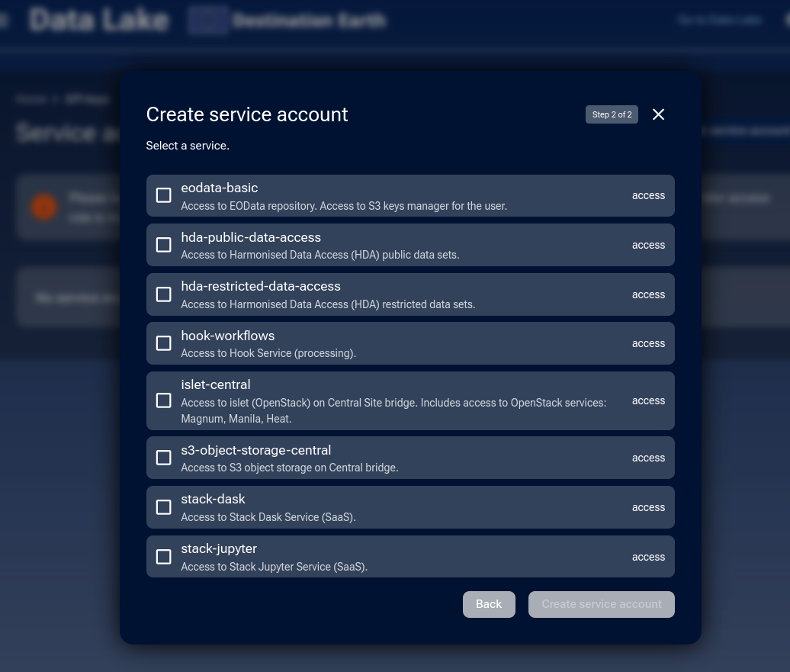Viewport: 790px width, 672px height.
Task: Click the Data Lake logo
Action: [x=99, y=19]
